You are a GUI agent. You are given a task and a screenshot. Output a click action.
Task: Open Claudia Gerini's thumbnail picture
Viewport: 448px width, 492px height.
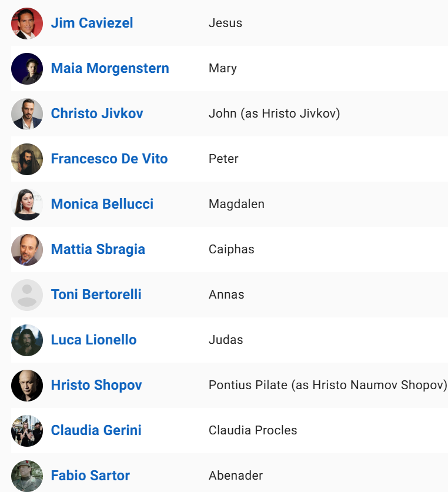27,430
